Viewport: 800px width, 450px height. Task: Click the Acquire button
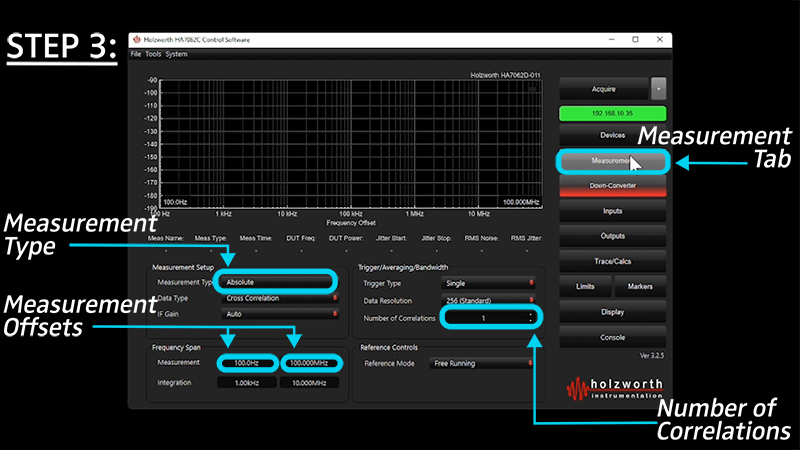coord(604,89)
